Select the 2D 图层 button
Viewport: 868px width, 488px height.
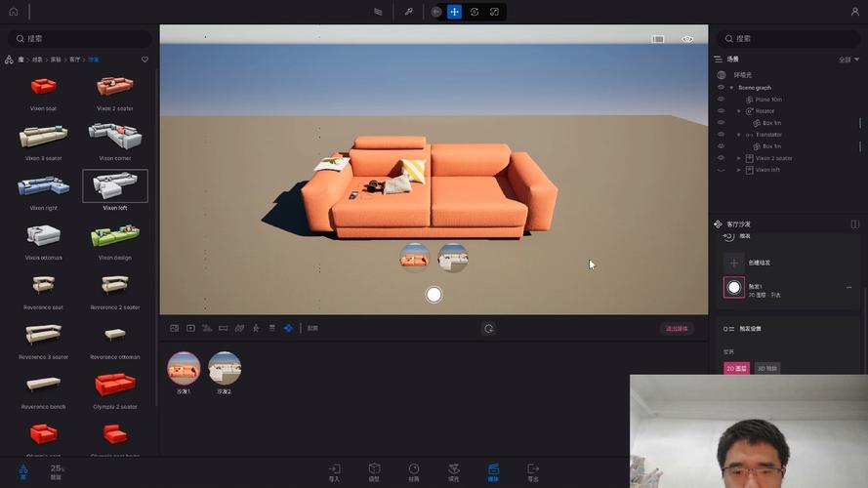tap(736, 369)
